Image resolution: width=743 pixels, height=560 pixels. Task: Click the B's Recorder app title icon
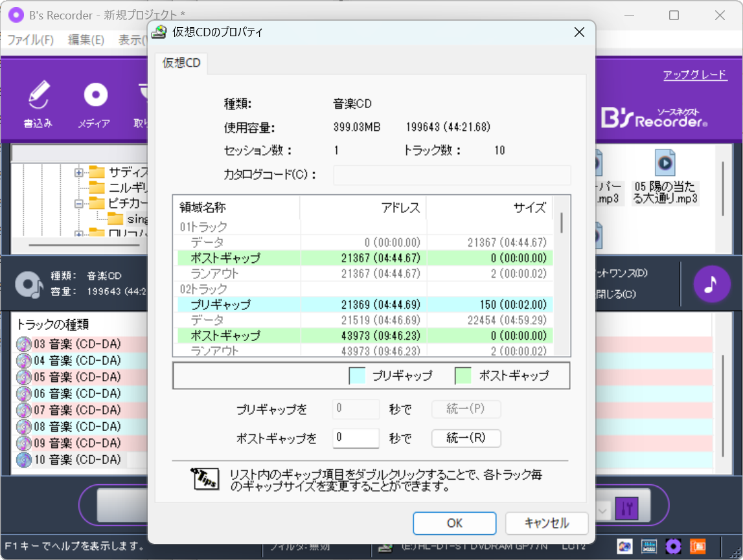[16, 15]
